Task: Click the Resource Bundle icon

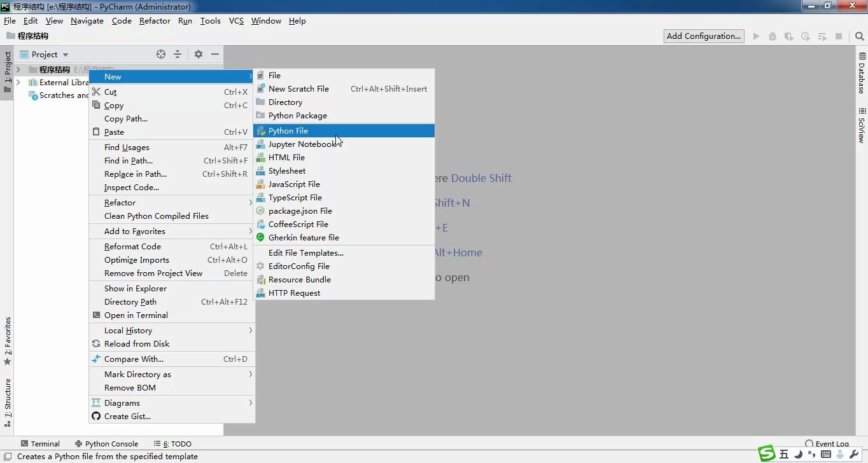Action: coord(260,279)
